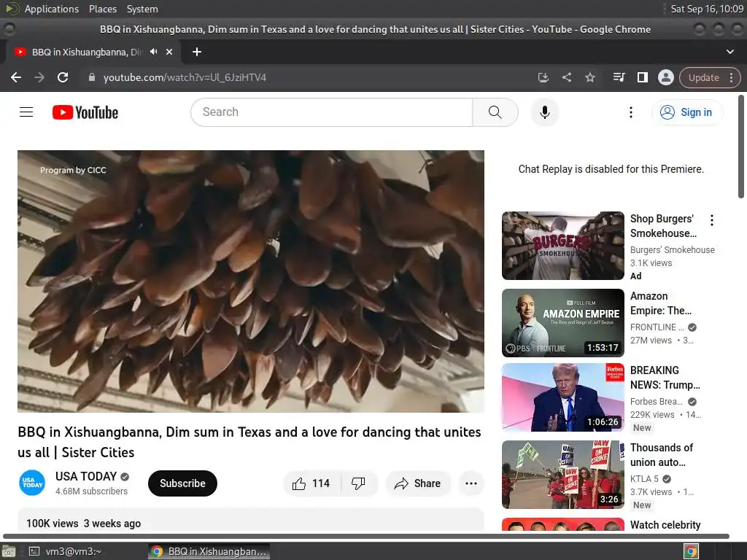Open Forbes Trump video thumbnail
The image size is (747, 560).
coord(562,397)
